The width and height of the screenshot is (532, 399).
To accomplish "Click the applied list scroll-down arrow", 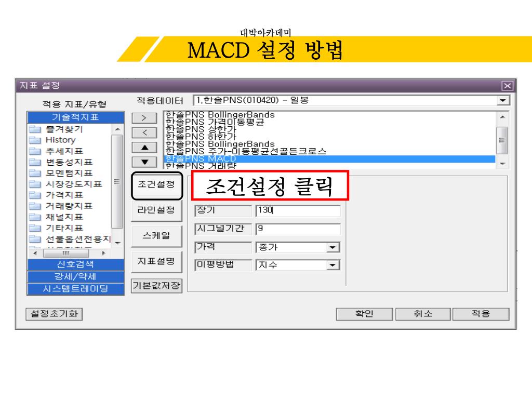I will pos(502,164).
